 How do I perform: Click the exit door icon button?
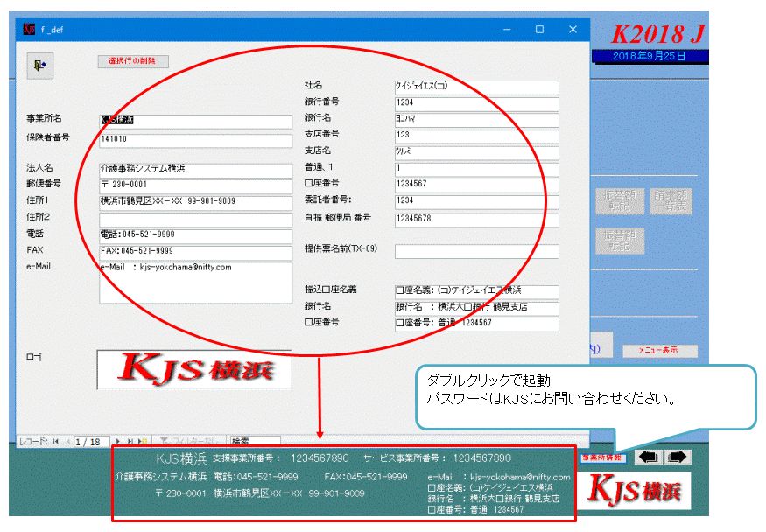coord(40,65)
